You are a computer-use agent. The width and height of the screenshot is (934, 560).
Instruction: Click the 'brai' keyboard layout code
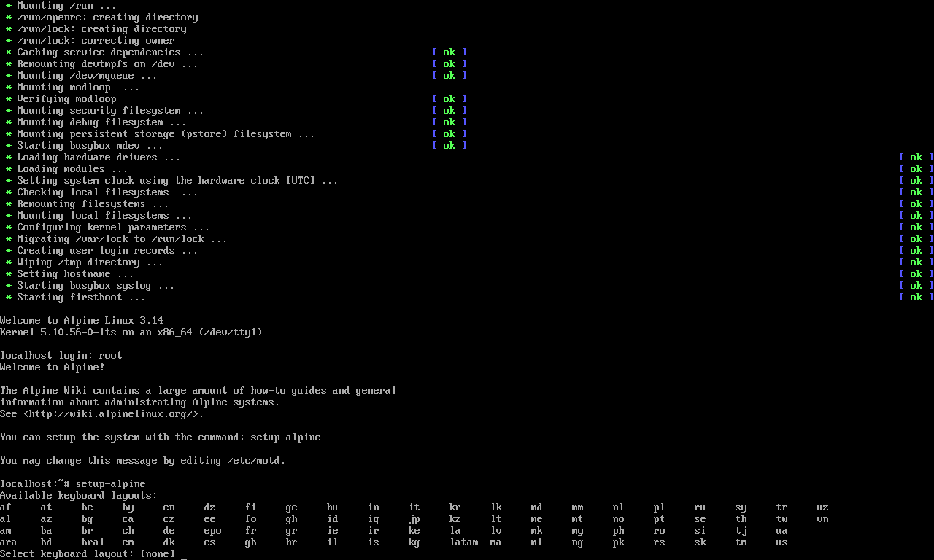[93, 542]
